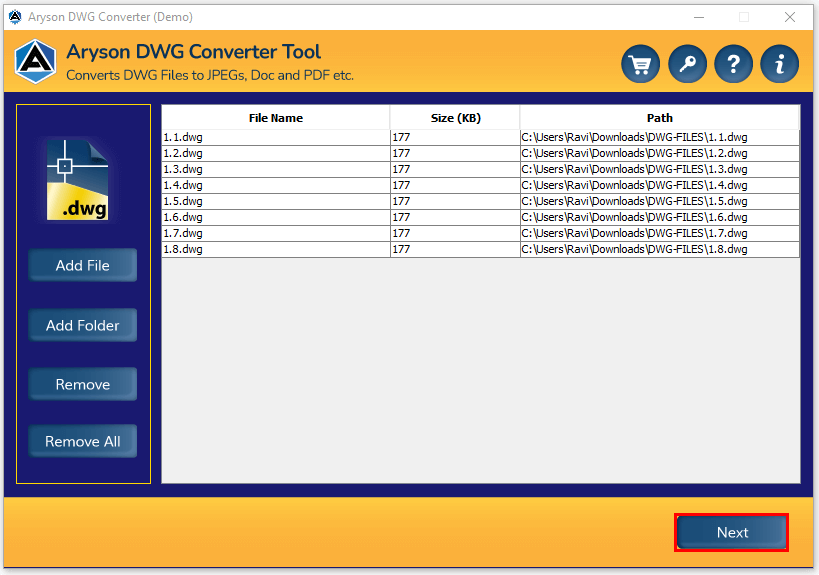This screenshot has height=575, width=819.
Task: Click the Add File button
Action: (83, 265)
